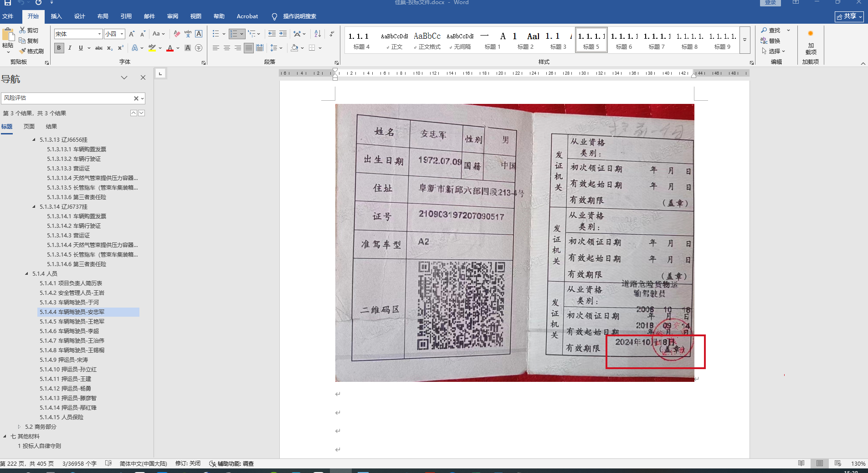Apply center alignment to the paragraph
868x473 pixels.
226,48
